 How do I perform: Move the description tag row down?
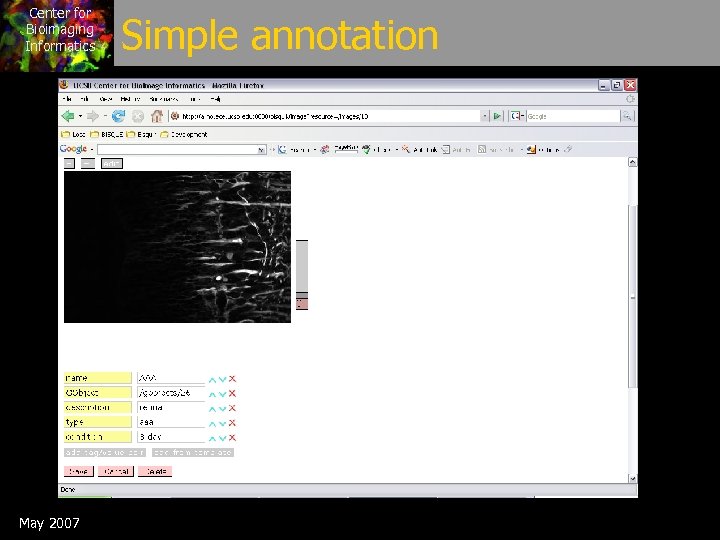(222, 409)
